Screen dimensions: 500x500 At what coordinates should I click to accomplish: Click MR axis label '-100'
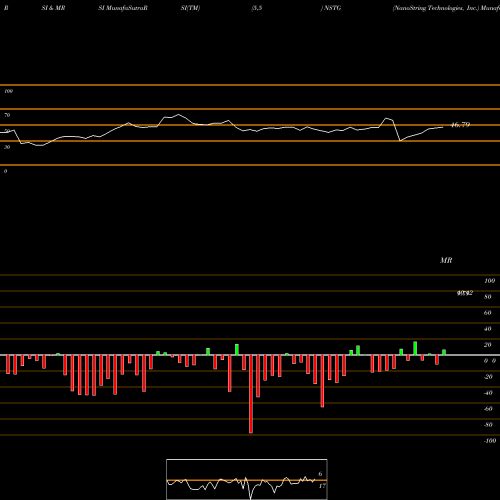pyautogui.click(x=490, y=441)
